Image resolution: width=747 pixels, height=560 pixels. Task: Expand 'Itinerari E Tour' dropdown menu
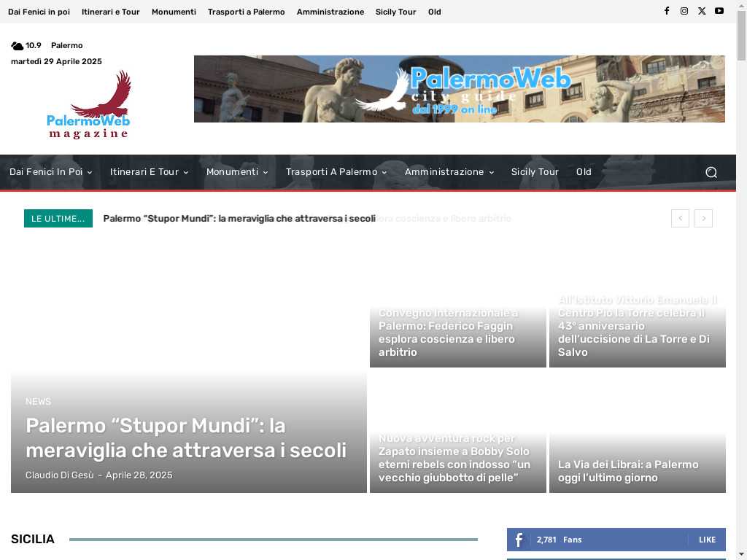(149, 172)
